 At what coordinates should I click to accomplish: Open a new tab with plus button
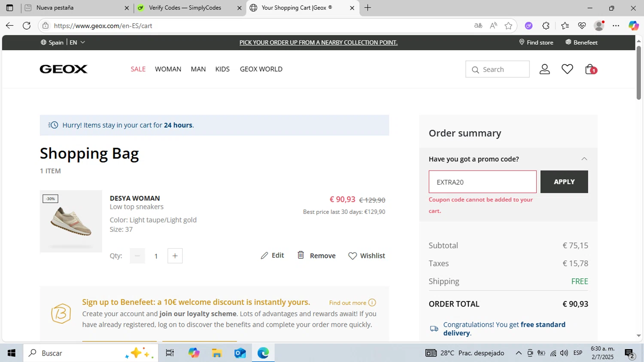tap(368, 8)
